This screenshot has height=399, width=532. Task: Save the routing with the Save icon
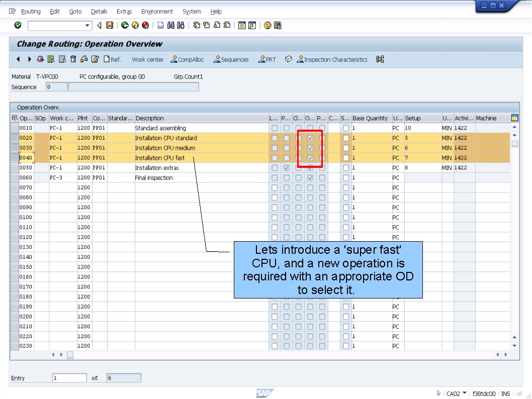109,25
